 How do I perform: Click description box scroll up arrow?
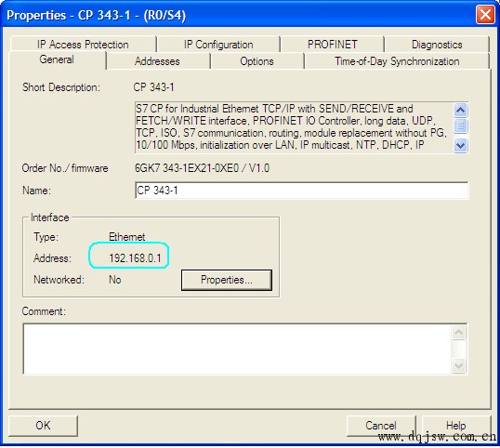point(460,111)
